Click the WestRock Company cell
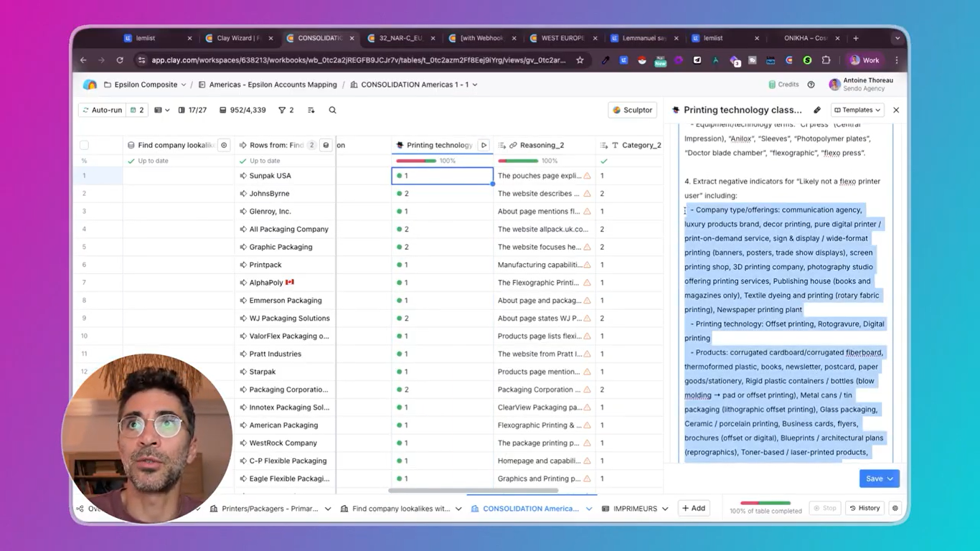 (285, 443)
